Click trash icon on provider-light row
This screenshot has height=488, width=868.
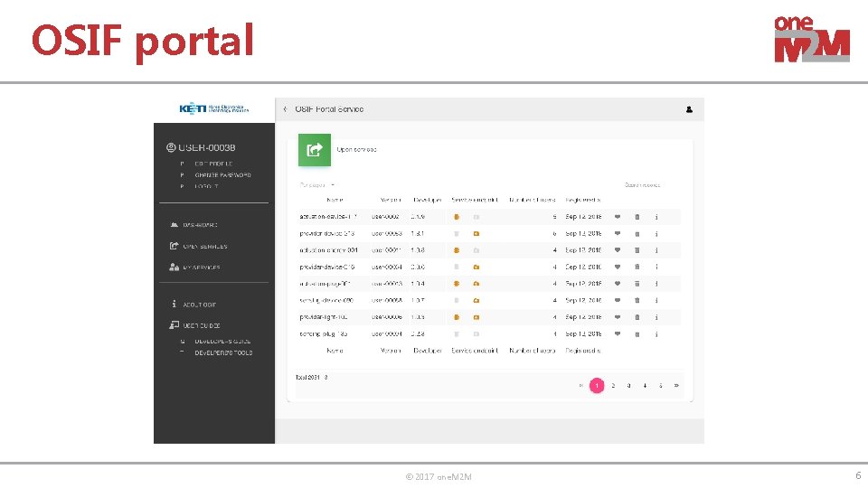tap(637, 317)
